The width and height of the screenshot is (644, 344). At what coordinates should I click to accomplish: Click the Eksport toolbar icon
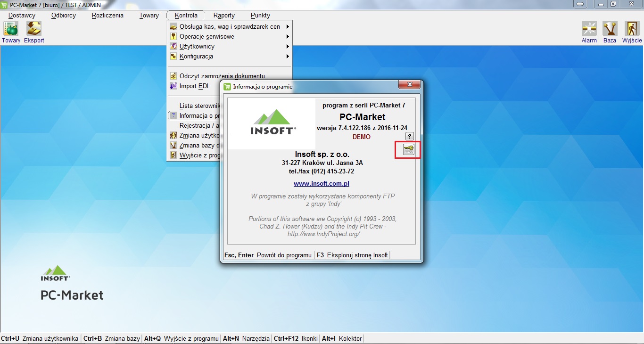(x=34, y=29)
